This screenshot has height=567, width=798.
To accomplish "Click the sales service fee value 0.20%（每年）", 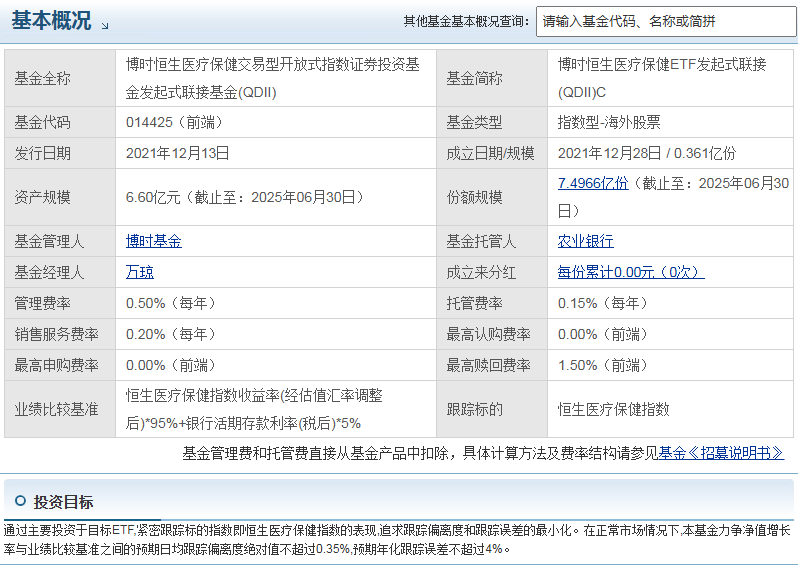I will click(x=170, y=334).
